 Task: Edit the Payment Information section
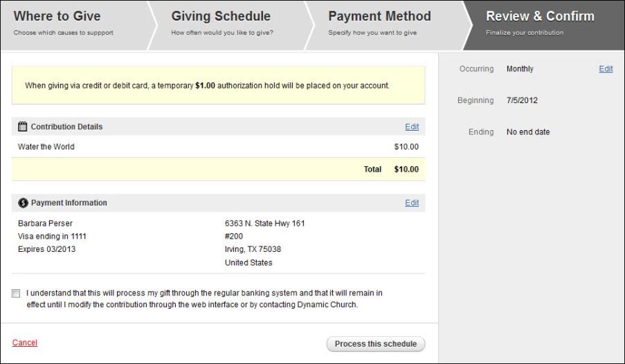pyautogui.click(x=412, y=203)
